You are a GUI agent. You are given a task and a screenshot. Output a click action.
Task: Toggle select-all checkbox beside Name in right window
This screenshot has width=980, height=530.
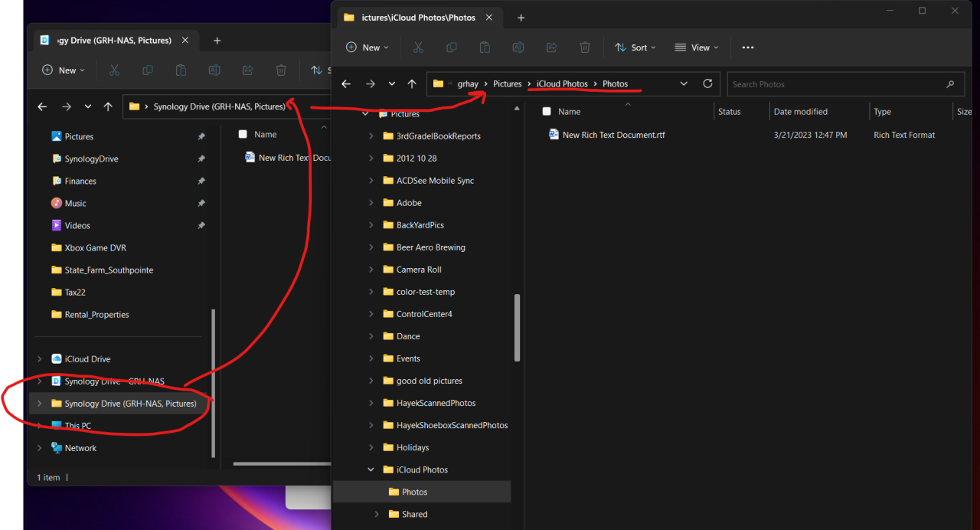(x=547, y=112)
